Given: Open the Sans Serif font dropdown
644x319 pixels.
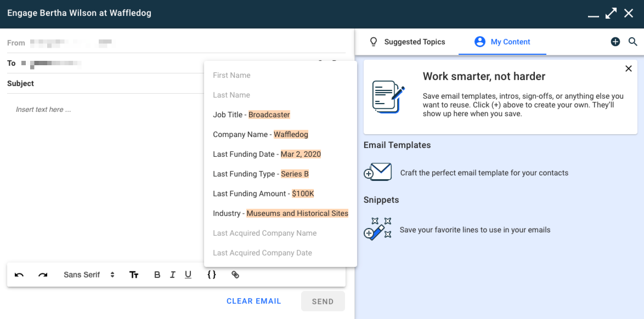Looking at the screenshot, I should click(x=89, y=275).
